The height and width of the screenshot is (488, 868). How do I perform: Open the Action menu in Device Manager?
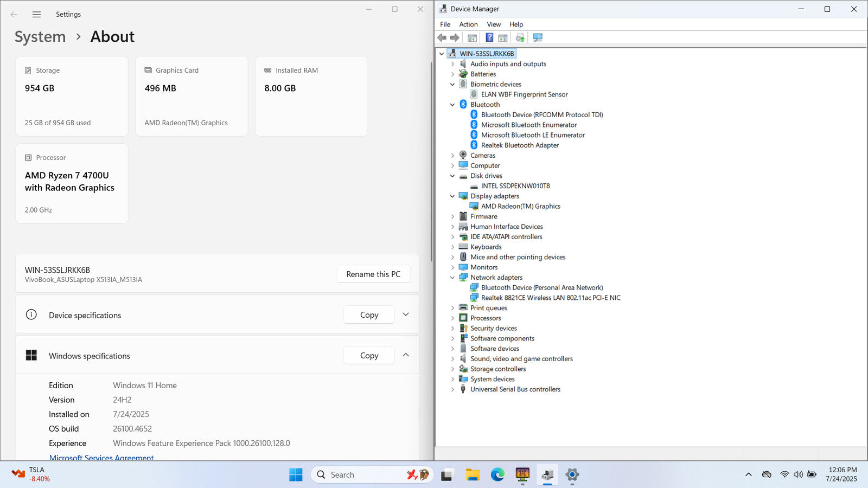[468, 24]
